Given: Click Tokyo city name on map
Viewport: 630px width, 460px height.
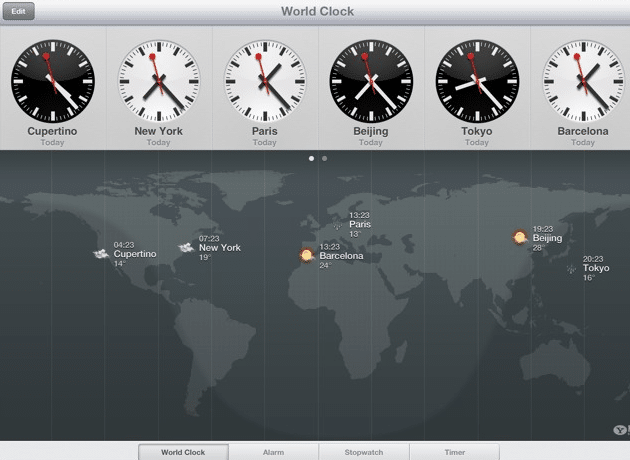Looking at the screenshot, I should coord(596,268).
